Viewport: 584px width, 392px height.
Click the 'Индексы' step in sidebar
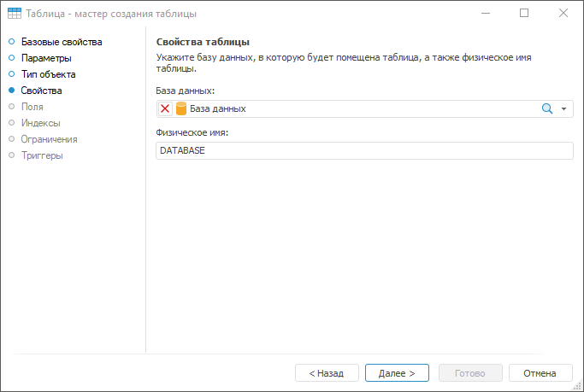tap(40, 123)
